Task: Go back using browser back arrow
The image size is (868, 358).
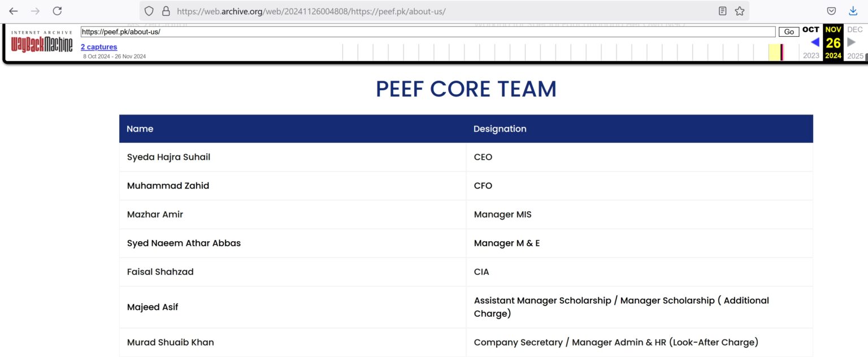Action: (14, 11)
